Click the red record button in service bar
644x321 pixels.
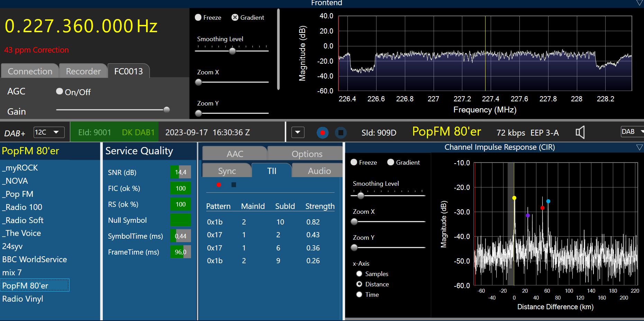coord(323,132)
